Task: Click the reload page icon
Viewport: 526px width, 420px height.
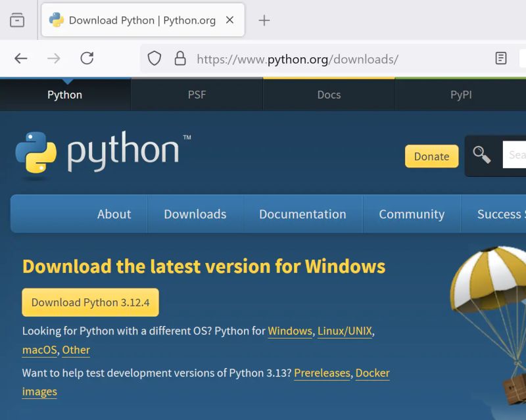Action: (x=87, y=58)
